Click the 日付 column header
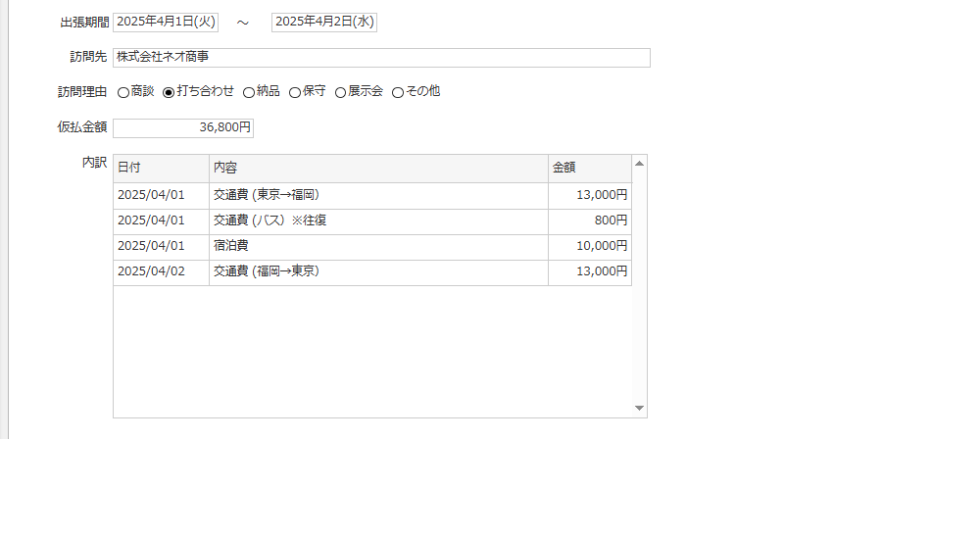 click(161, 169)
